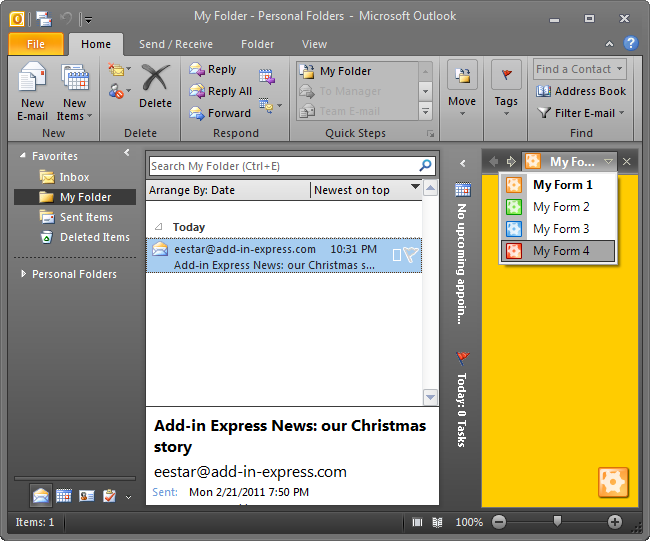Switch to the Send / Receive tab
This screenshot has width=650, height=541.
(176, 44)
